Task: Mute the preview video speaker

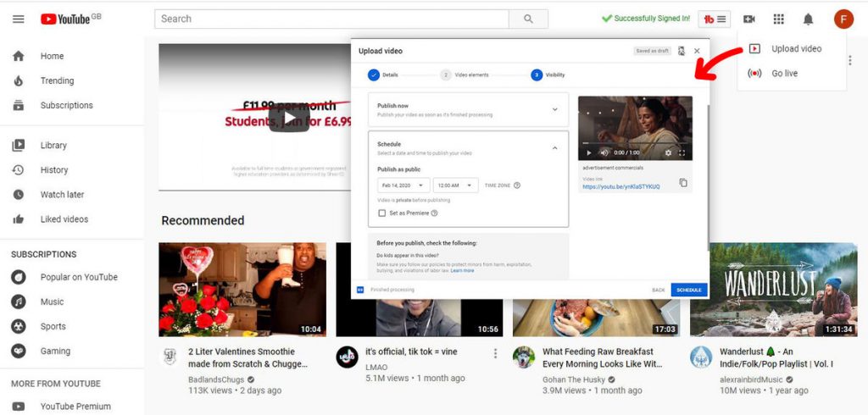Action: coord(604,152)
